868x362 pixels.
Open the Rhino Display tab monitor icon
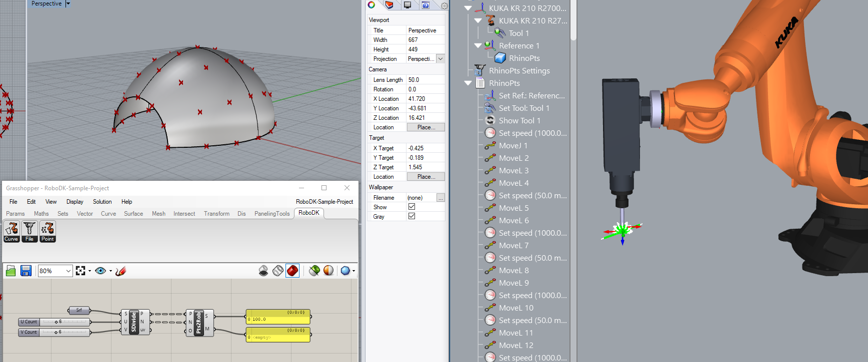click(x=407, y=5)
